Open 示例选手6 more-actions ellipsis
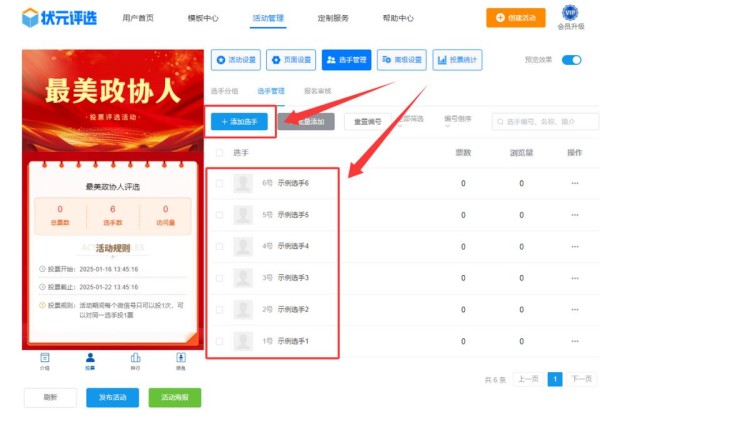The image size is (750, 437). 574,183
